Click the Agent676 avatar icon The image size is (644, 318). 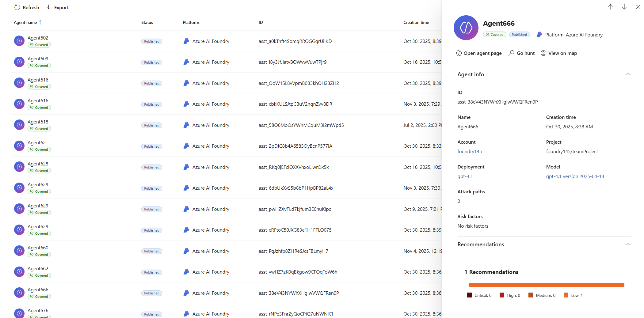(x=19, y=313)
